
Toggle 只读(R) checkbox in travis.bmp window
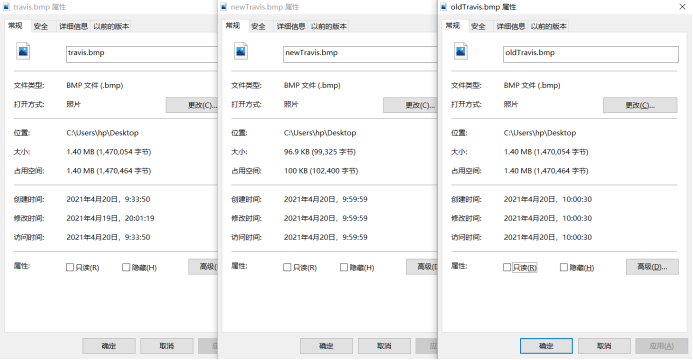tap(70, 267)
